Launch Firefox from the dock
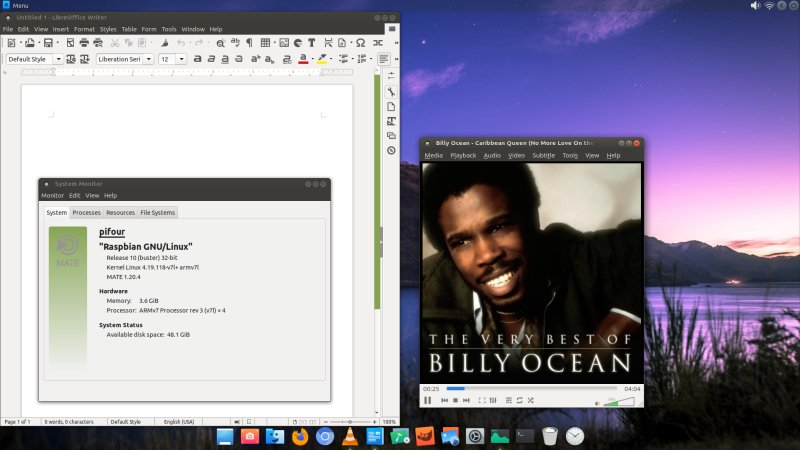 pyautogui.click(x=300, y=437)
